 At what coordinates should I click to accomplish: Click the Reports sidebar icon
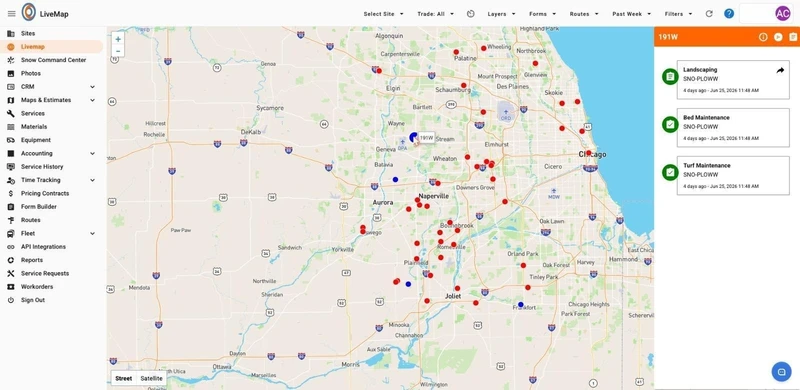(11, 260)
